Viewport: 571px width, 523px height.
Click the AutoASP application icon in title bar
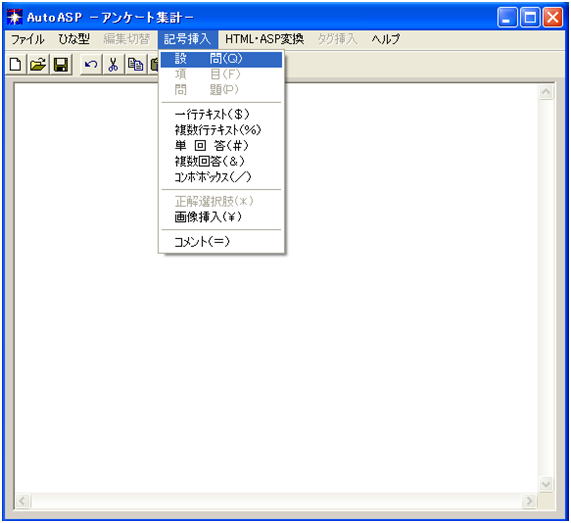[x=15, y=17]
